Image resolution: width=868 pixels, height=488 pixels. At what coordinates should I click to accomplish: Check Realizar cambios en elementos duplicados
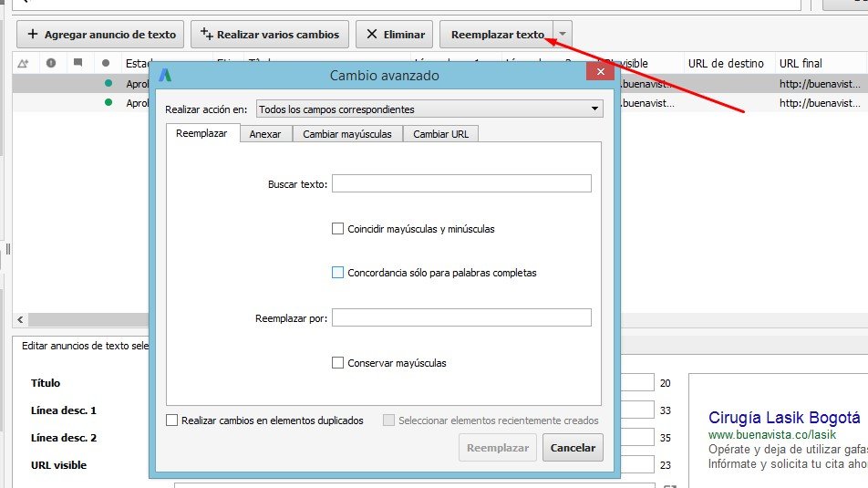coord(172,421)
